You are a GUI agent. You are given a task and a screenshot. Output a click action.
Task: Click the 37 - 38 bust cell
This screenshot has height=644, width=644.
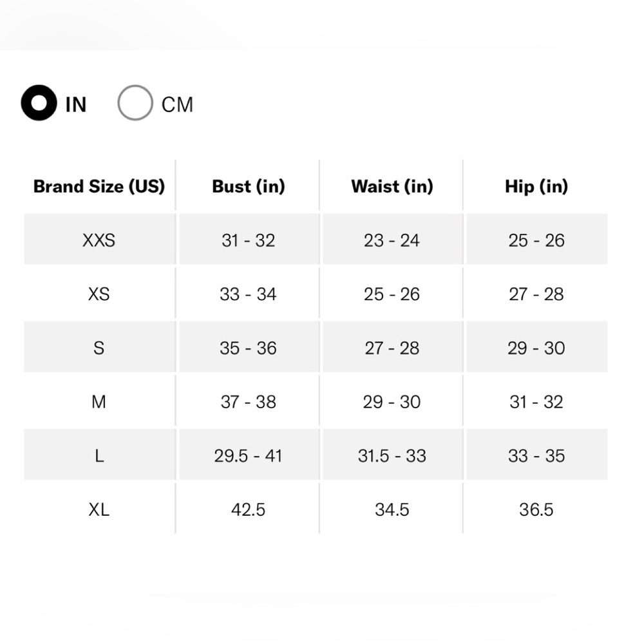pyautogui.click(x=248, y=402)
